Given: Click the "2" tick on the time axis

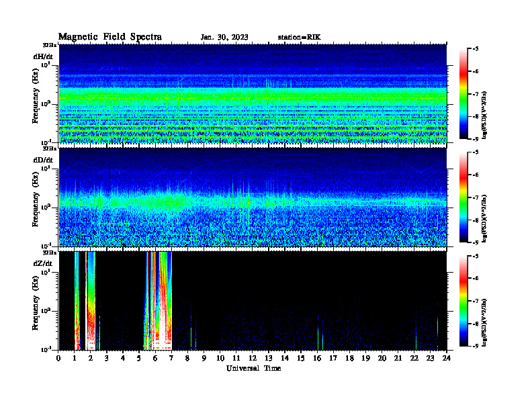Looking at the screenshot, I should coord(91,358).
